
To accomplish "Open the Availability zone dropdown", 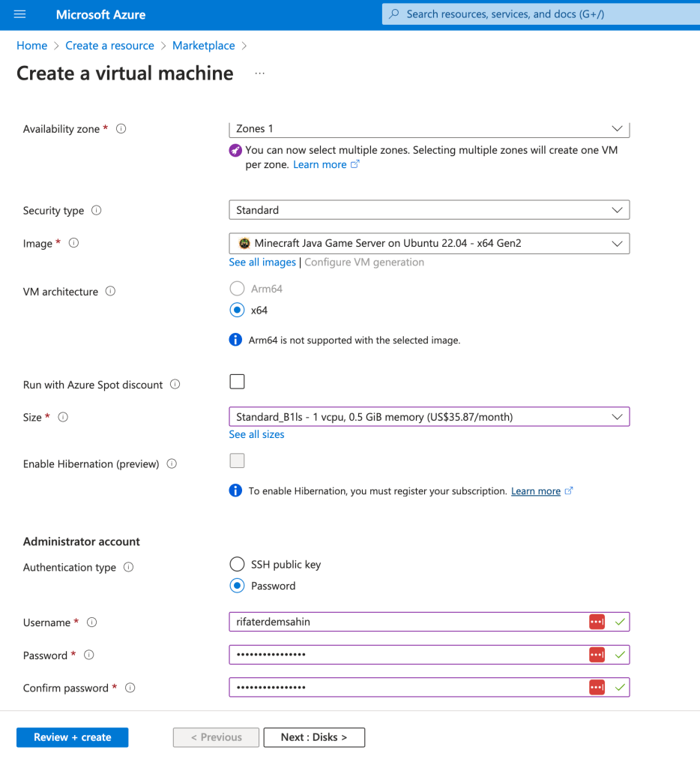I will coord(429,129).
